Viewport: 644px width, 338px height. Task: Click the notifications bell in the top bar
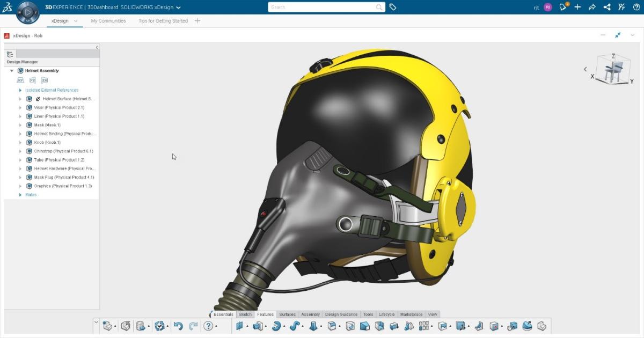562,7
